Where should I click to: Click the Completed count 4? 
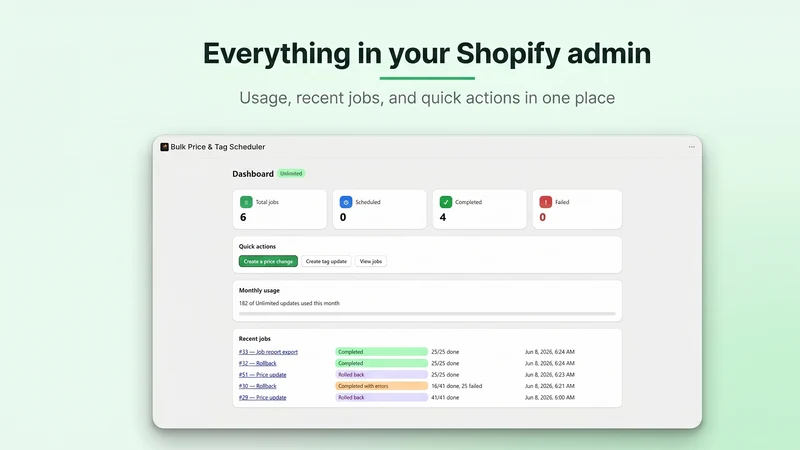443,217
